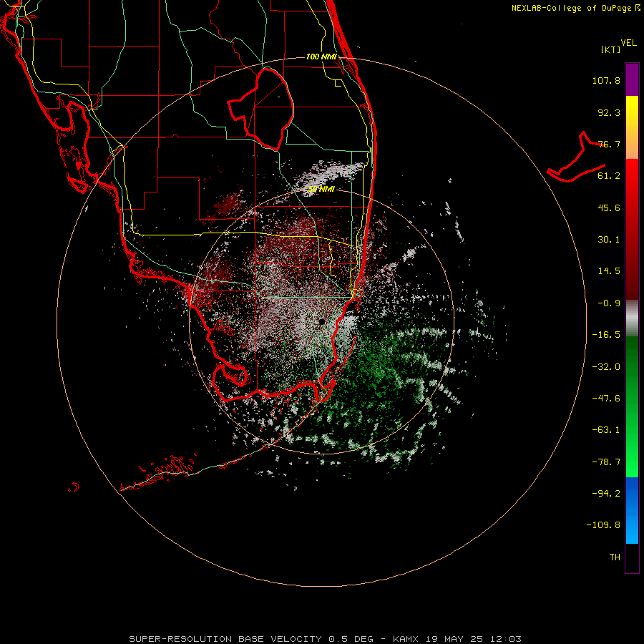Click the 14.5 value on the velocity scale
This screenshot has height=644, width=644.
[609, 271]
